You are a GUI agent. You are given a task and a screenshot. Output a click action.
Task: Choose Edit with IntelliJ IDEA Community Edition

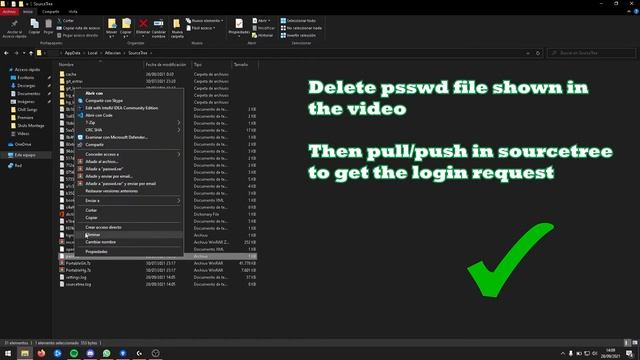[x=122, y=108]
